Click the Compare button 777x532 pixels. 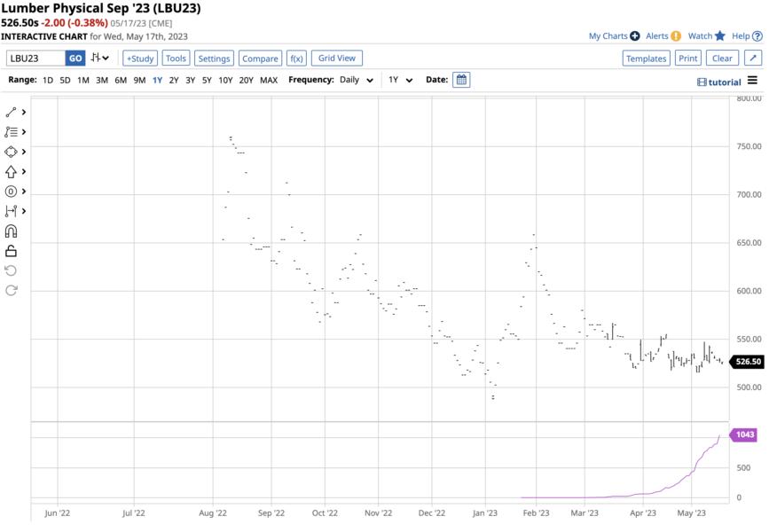click(260, 58)
